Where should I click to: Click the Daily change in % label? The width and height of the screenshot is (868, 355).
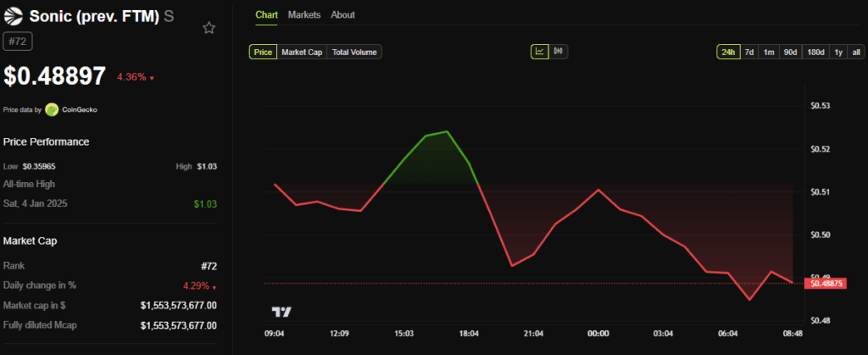40,286
